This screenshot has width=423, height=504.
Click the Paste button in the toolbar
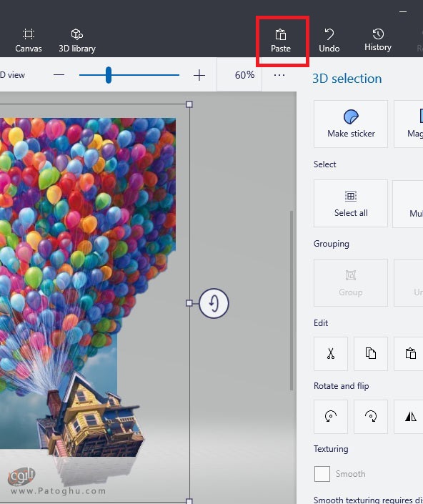(281, 41)
